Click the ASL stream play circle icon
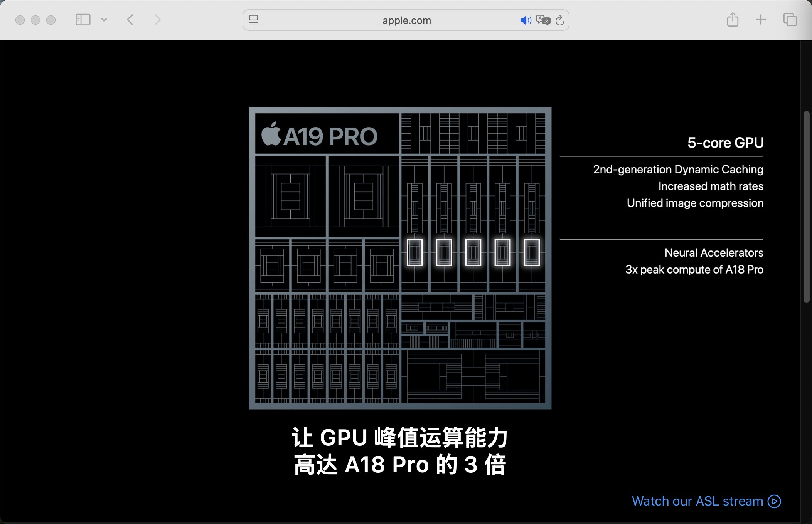 point(774,501)
